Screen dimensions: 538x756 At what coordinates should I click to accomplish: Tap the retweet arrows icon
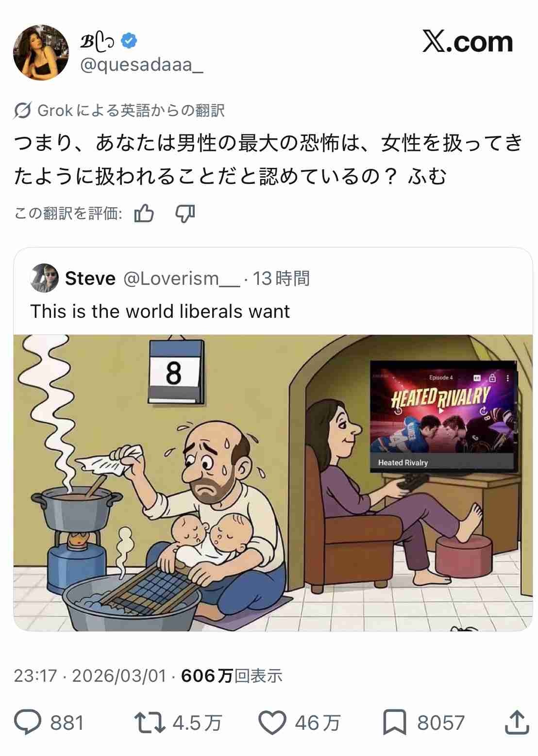tap(150, 723)
